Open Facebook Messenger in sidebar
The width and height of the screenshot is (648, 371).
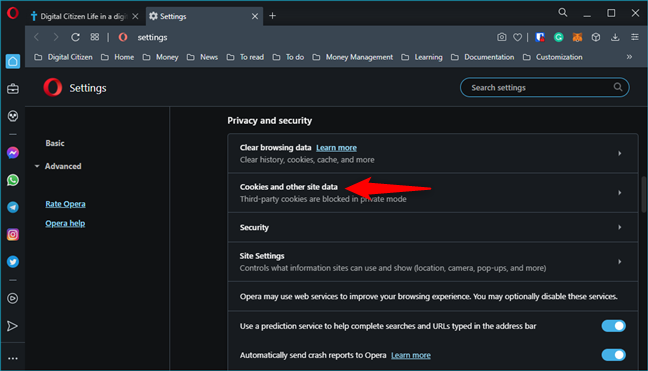pyautogui.click(x=13, y=153)
